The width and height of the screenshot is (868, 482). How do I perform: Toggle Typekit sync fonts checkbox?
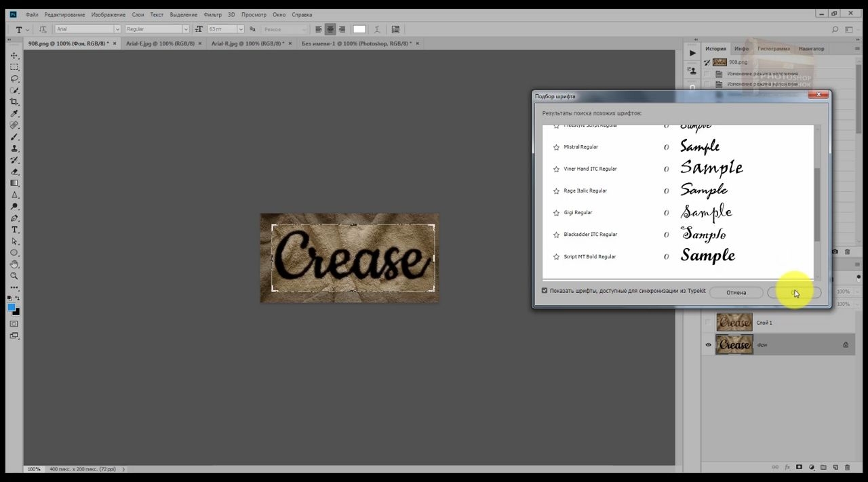[545, 291]
